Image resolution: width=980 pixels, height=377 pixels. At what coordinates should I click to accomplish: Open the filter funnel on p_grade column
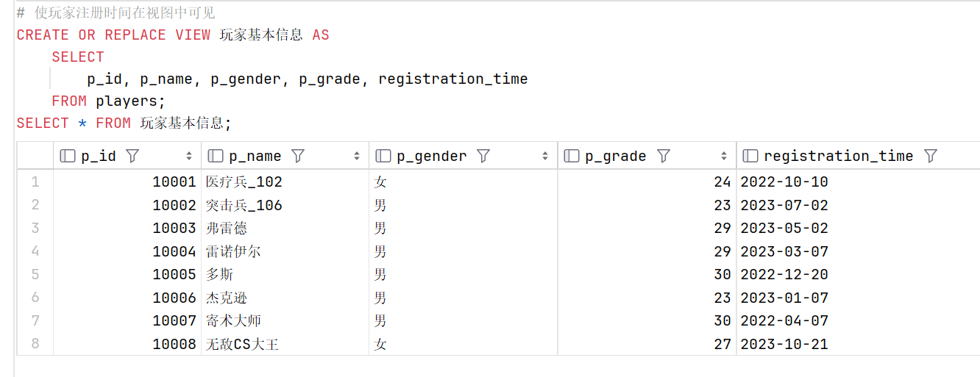663,156
